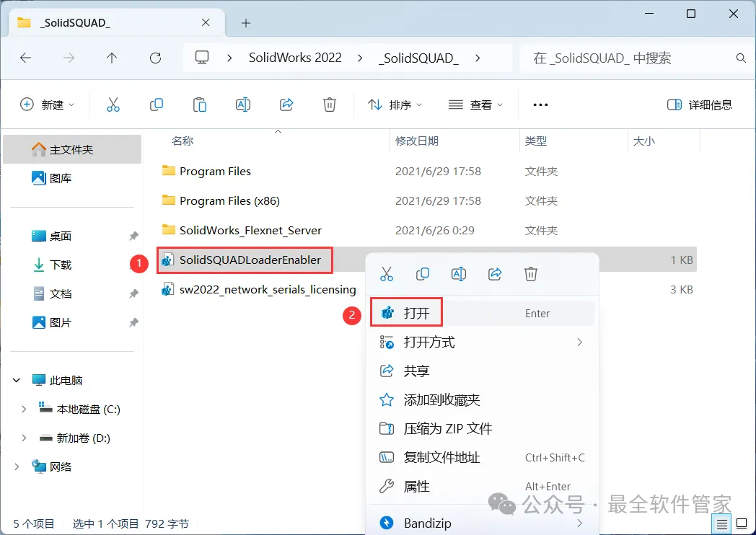Select the Program Files (x86) folder
This screenshot has height=535, width=756.
(x=229, y=200)
